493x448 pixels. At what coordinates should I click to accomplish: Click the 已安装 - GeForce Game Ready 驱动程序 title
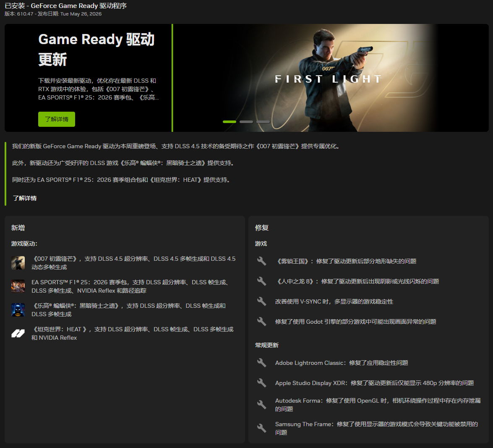65,5
